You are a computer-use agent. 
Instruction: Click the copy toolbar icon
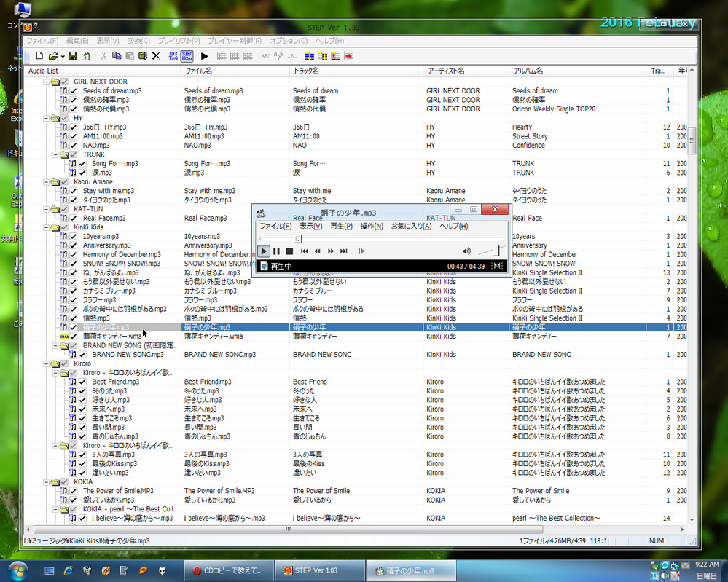[x=117, y=56]
